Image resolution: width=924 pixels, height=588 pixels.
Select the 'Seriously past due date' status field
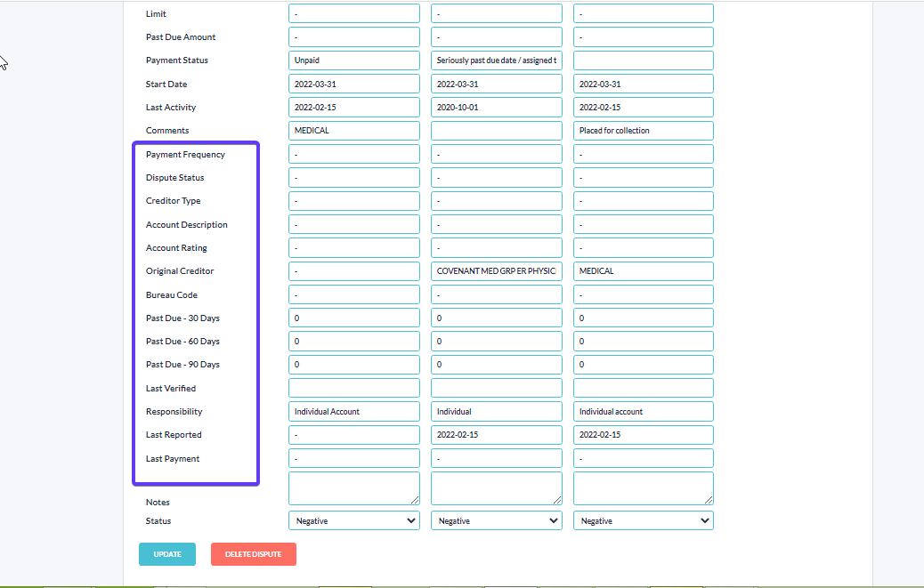coord(496,60)
